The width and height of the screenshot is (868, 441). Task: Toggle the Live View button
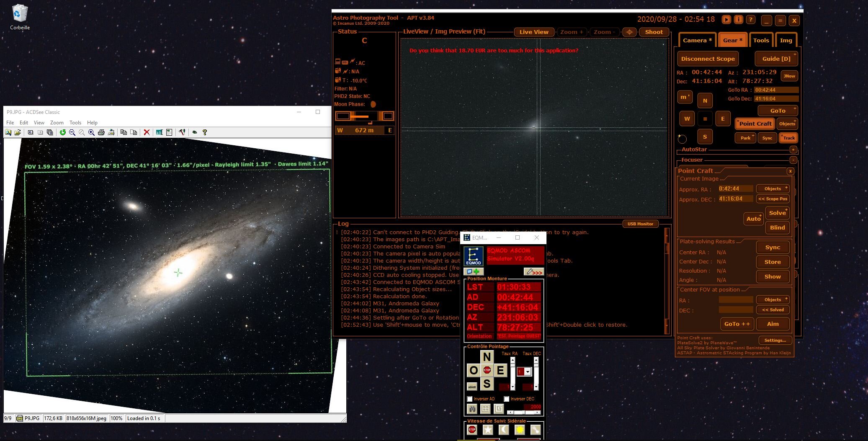(x=534, y=32)
